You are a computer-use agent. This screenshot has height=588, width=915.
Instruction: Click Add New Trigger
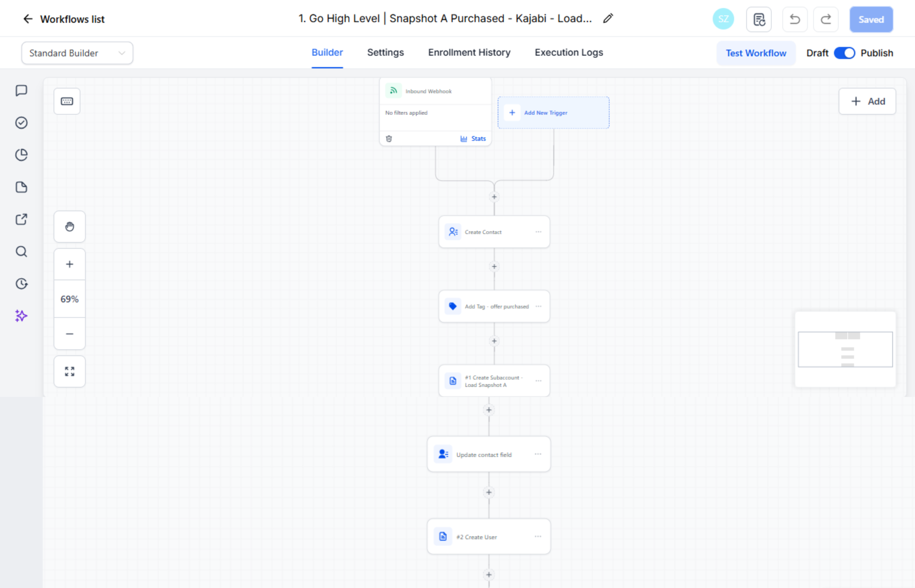[x=553, y=113]
